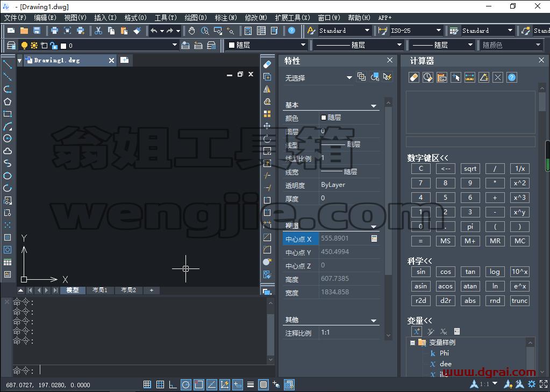Open the calculator help question icon
This screenshot has height=392, width=550.
(512, 77)
